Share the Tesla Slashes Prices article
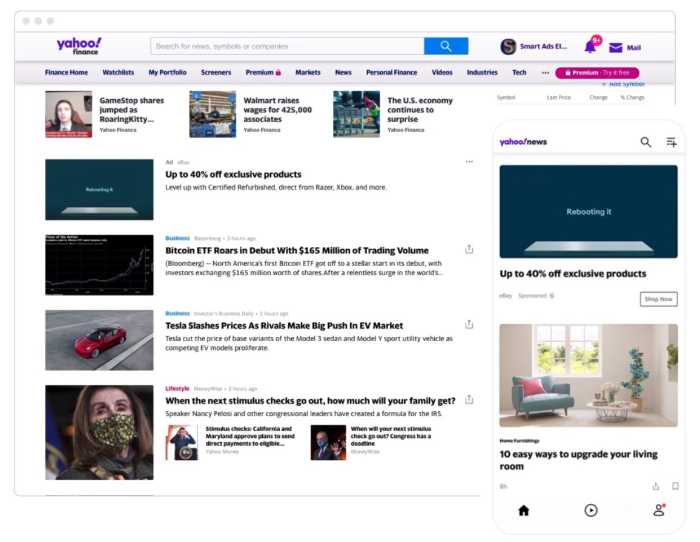The image size is (700, 542). point(469,325)
